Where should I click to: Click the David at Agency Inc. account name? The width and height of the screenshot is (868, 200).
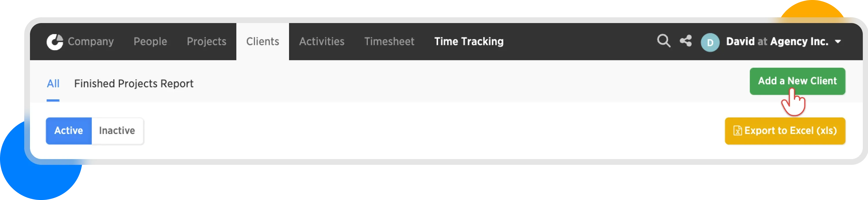click(777, 41)
